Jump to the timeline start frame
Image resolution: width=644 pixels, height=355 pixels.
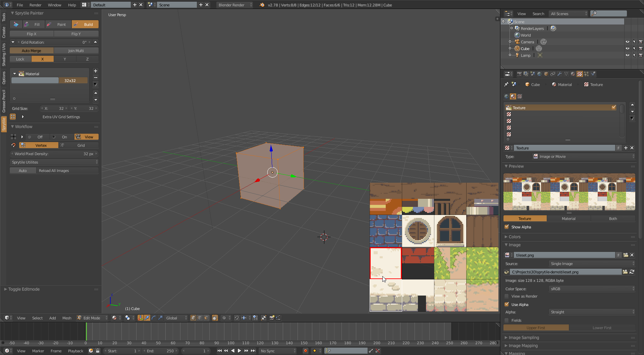219,351
